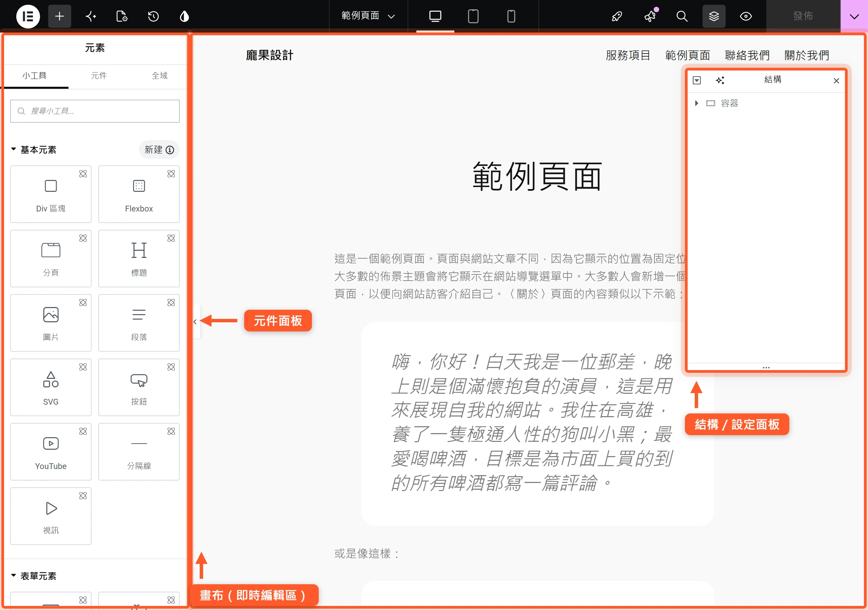Collapse the widget panel side arrow
This screenshot has height=610, width=868.
[x=195, y=322]
